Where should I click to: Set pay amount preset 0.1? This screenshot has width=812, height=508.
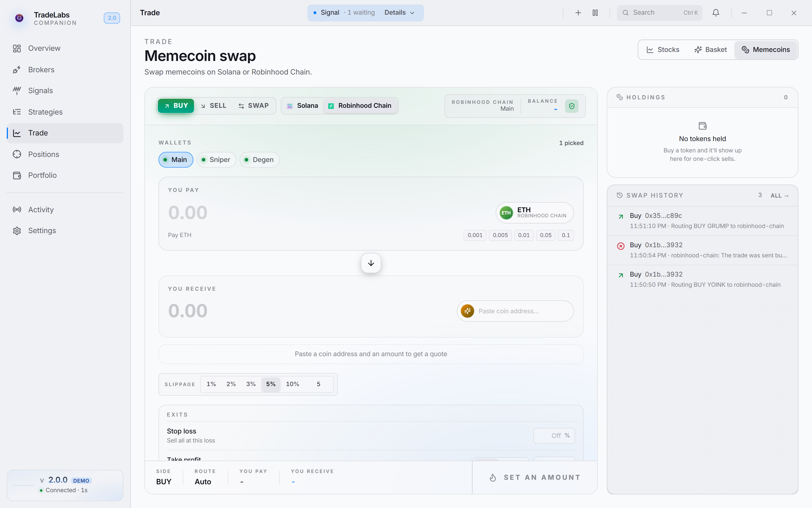pyautogui.click(x=566, y=235)
